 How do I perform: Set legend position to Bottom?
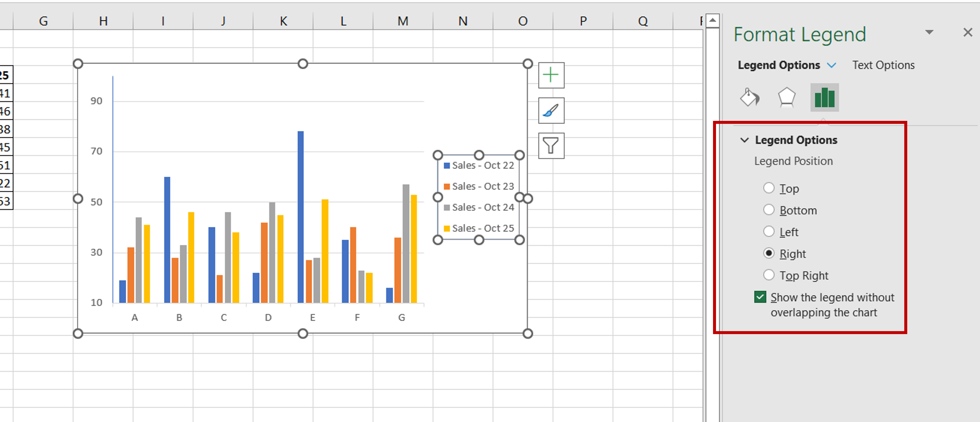click(769, 210)
